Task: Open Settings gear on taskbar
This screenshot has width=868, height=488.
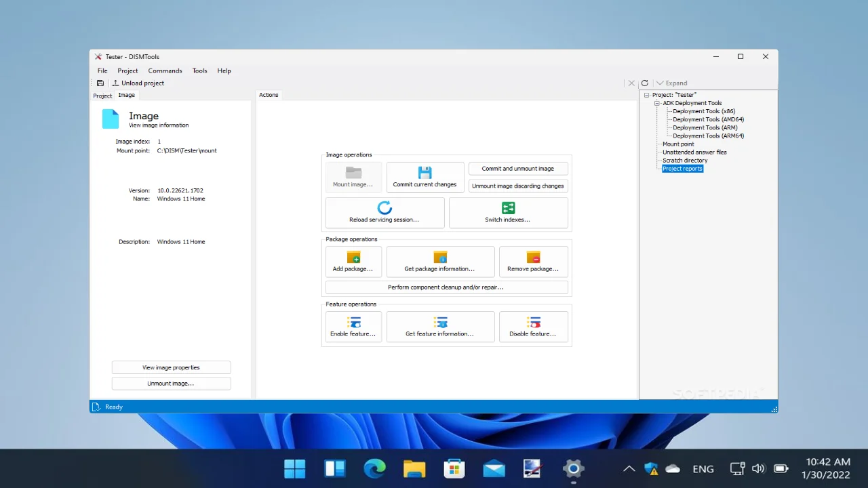Action: click(573, 468)
